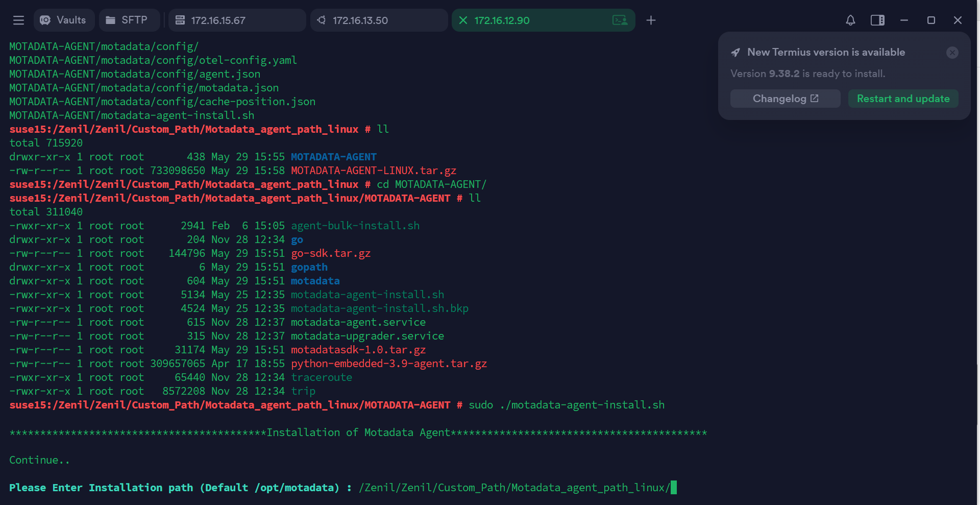980x505 pixels.
Task: Click the 'cd MOTADATA-AGENT/' command text
Action: click(432, 184)
